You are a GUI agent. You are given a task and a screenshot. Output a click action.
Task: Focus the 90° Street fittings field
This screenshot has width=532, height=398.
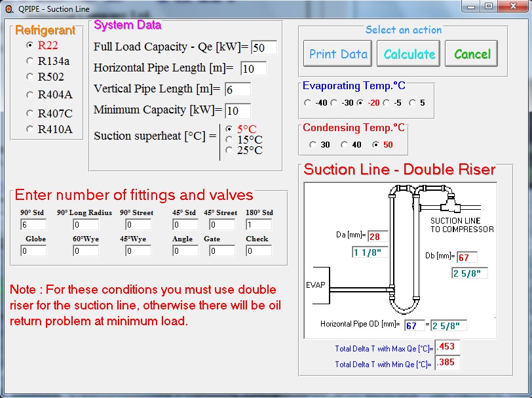(x=138, y=224)
